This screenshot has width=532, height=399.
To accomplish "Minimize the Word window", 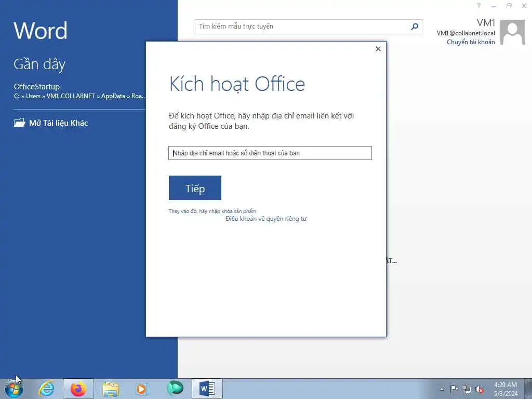I will pyautogui.click(x=494, y=6).
